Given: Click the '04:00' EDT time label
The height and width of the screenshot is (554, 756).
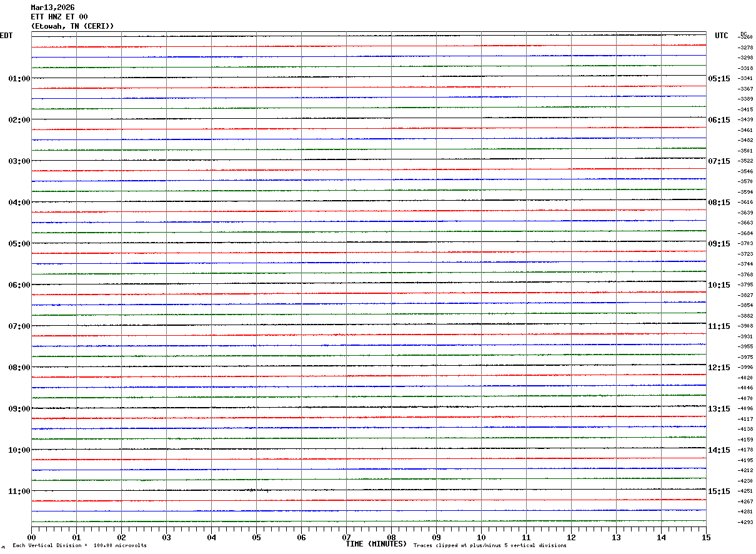Looking at the screenshot, I should click(19, 203).
